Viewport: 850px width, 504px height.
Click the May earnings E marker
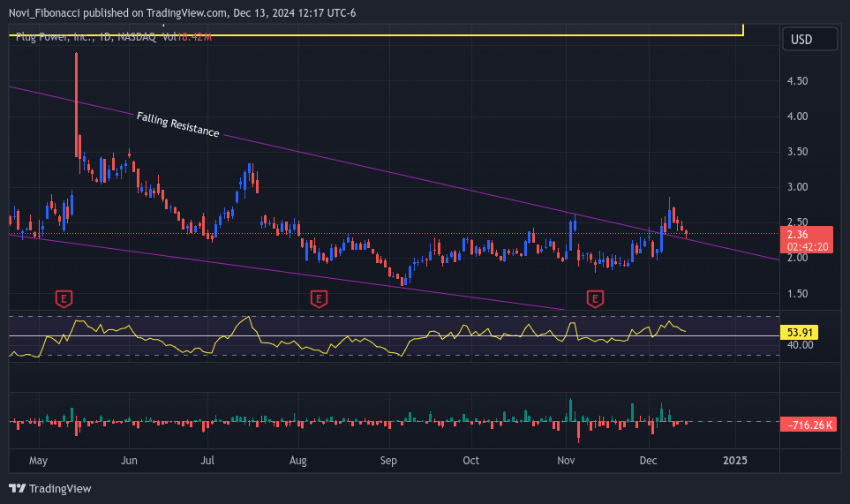(64, 298)
